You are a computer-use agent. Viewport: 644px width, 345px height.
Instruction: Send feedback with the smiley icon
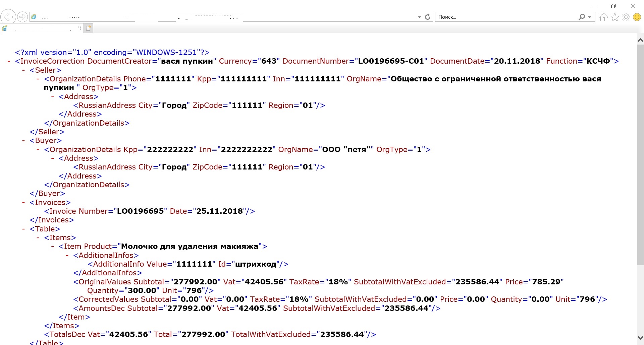637,17
